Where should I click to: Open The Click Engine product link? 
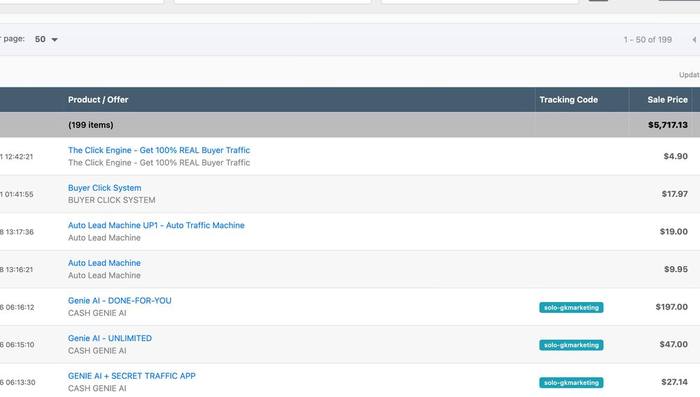[159, 150]
